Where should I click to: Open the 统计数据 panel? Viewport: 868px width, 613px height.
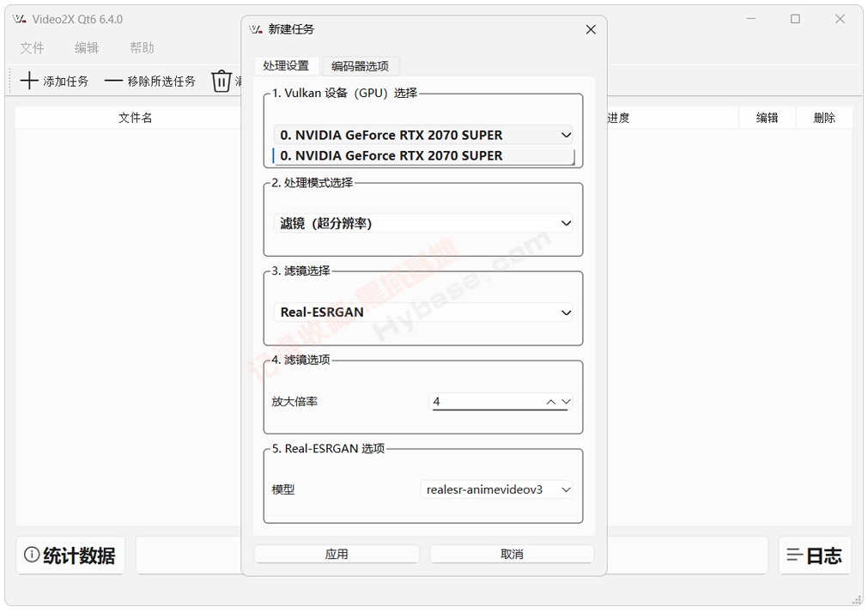(x=70, y=555)
